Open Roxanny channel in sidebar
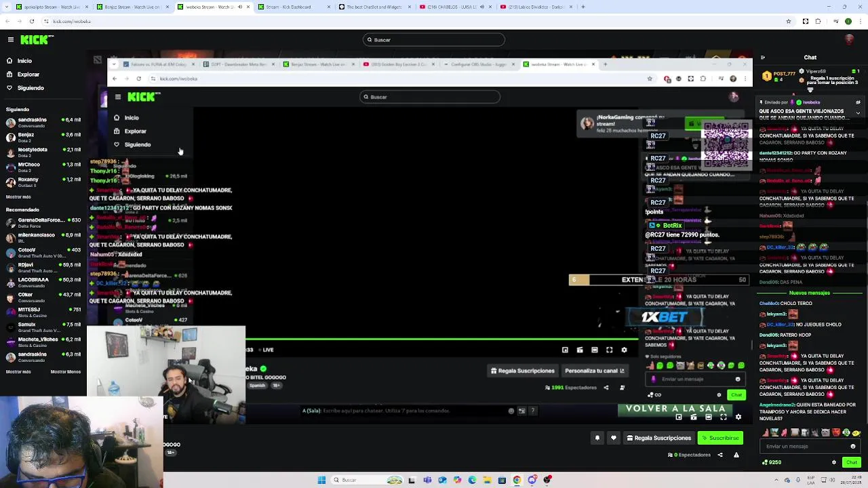 (x=43, y=182)
